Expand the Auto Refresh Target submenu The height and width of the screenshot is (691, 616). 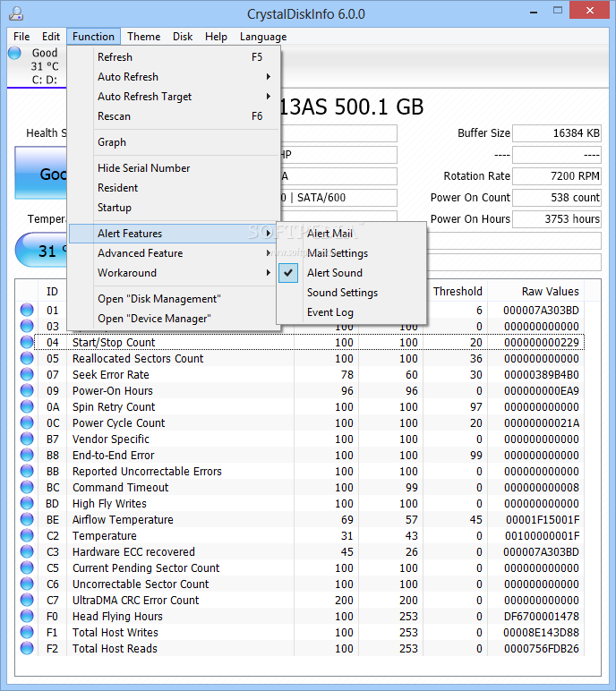click(x=175, y=97)
